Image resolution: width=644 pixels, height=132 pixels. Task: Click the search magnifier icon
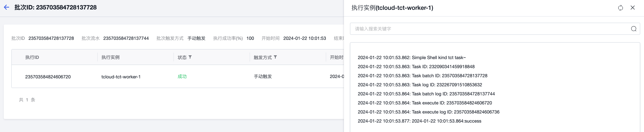coord(633,29)
